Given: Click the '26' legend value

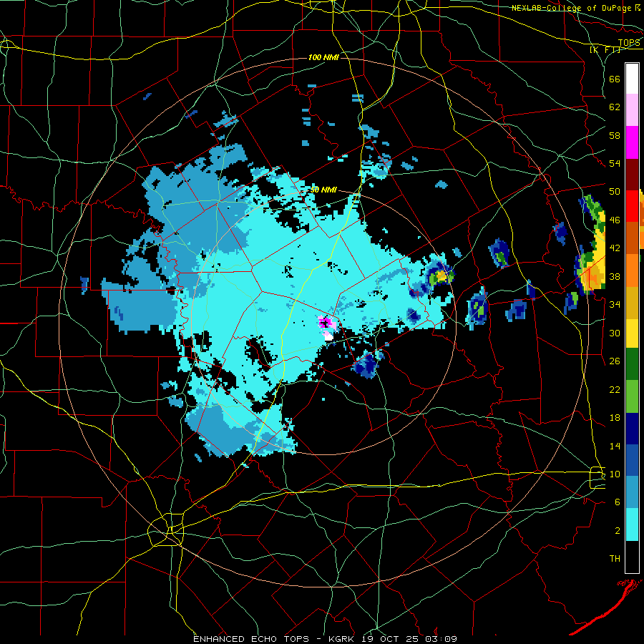Looking at the screenshot, I should 615,361.
